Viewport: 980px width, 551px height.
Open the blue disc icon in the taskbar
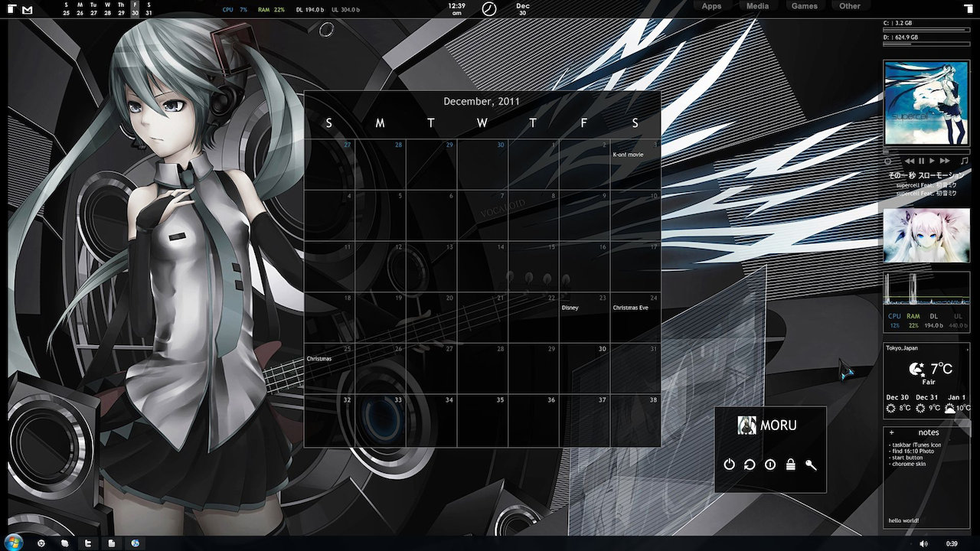coord(136,543)
